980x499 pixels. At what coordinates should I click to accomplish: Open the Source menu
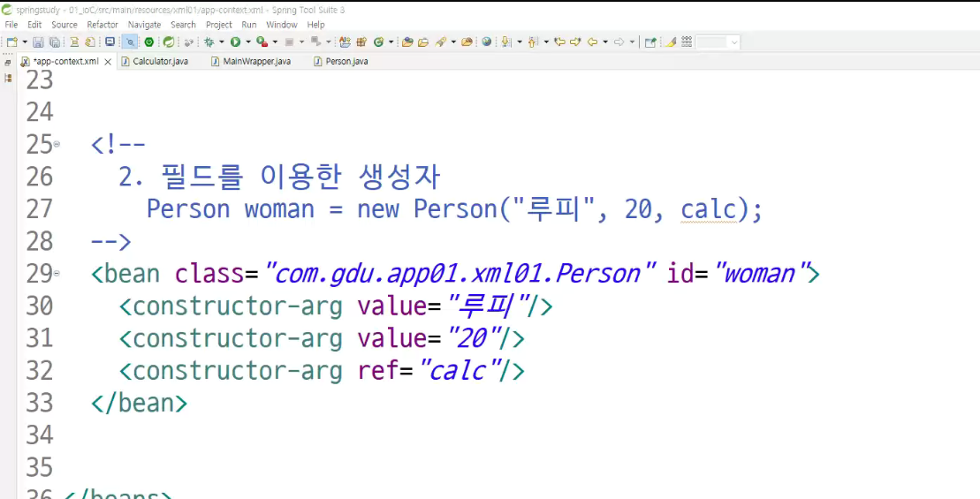65,25
